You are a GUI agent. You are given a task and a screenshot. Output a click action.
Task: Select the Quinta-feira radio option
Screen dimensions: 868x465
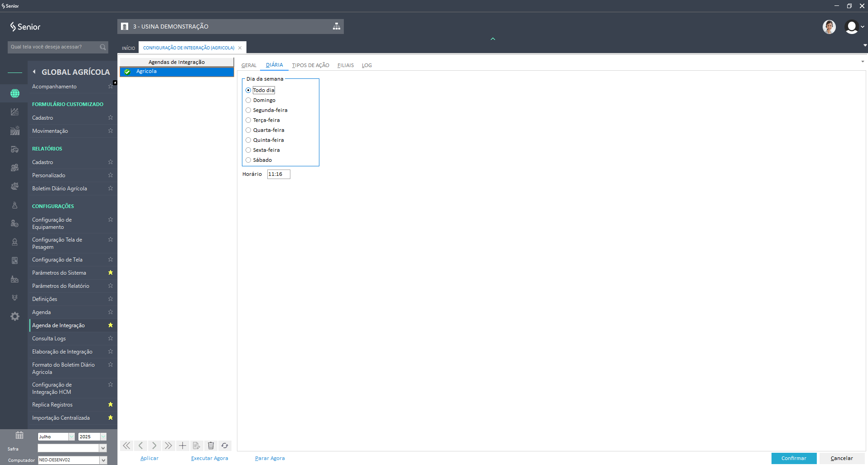pos(248,140)
